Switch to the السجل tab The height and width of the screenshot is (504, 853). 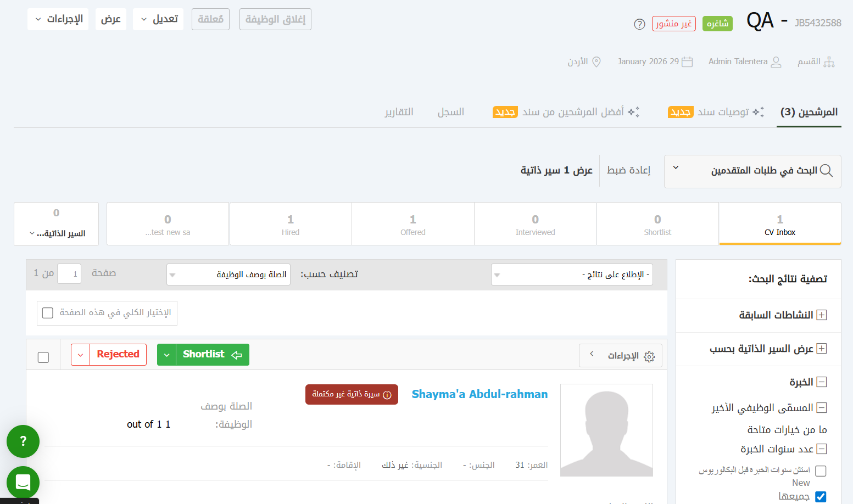[450, 112]
